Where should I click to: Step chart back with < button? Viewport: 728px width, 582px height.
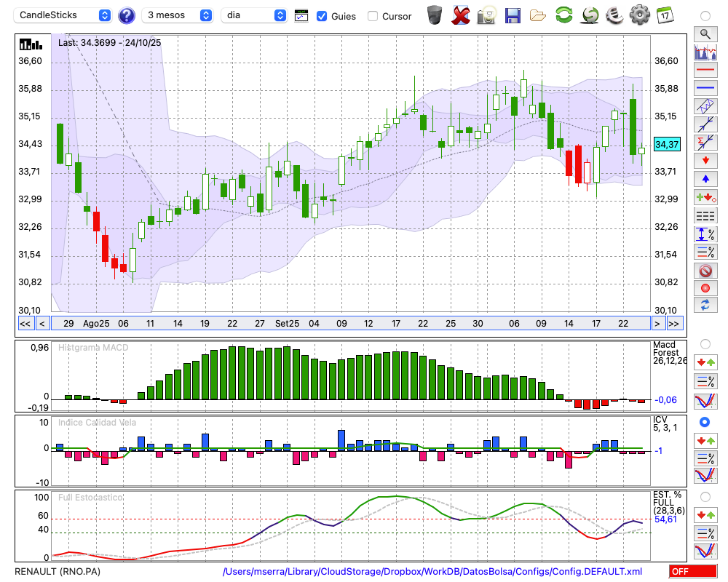(x=42, y=324)
